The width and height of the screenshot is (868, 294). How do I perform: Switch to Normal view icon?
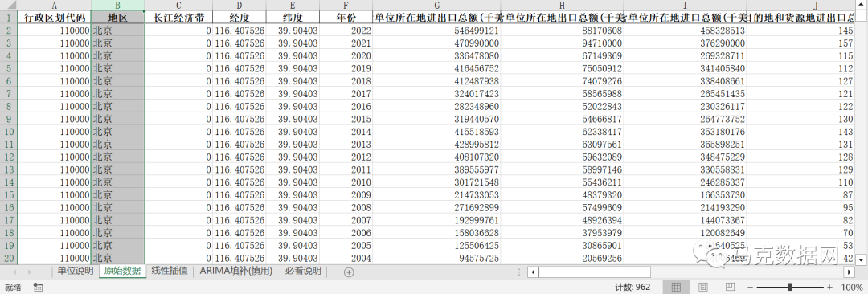pyautogui.click(x=676, y=287)
